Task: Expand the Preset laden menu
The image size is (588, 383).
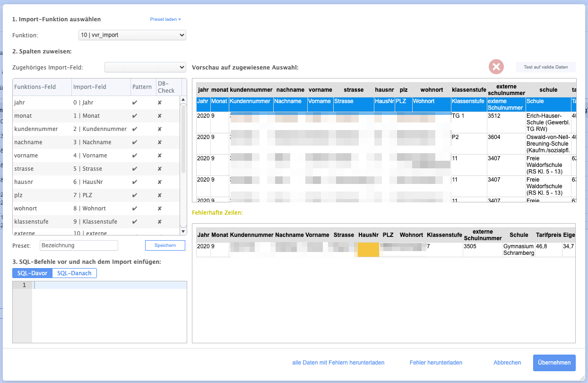Action: 165,19
